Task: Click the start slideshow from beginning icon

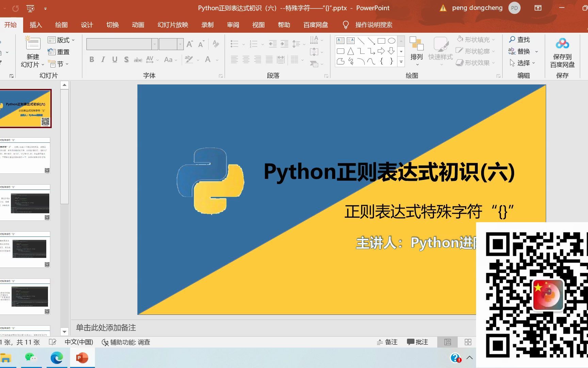Action: [31, 8]
